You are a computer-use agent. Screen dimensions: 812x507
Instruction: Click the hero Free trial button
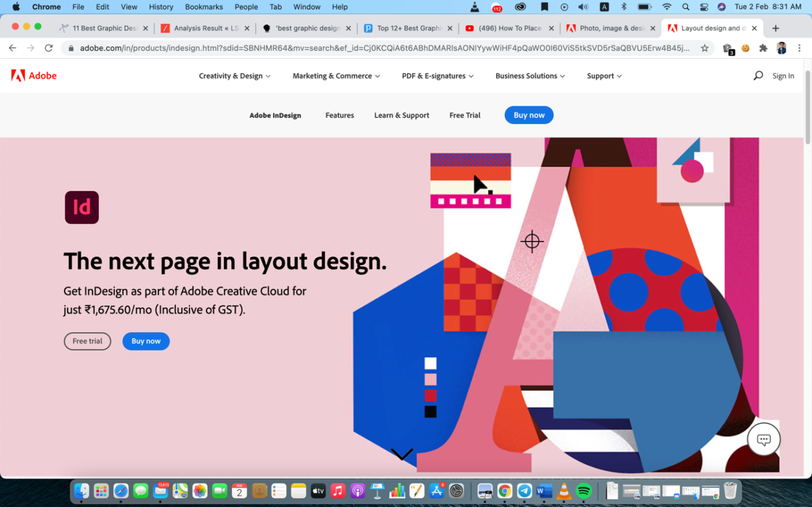[87, 341]
